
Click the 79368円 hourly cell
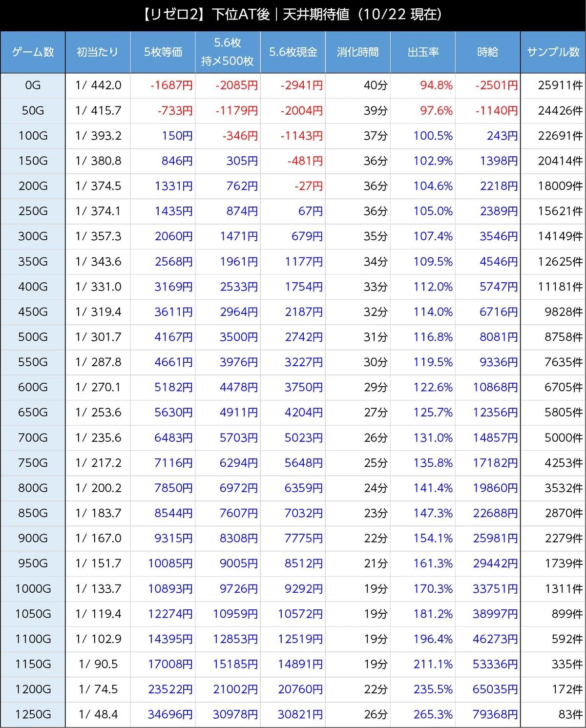tap(488, 714)
